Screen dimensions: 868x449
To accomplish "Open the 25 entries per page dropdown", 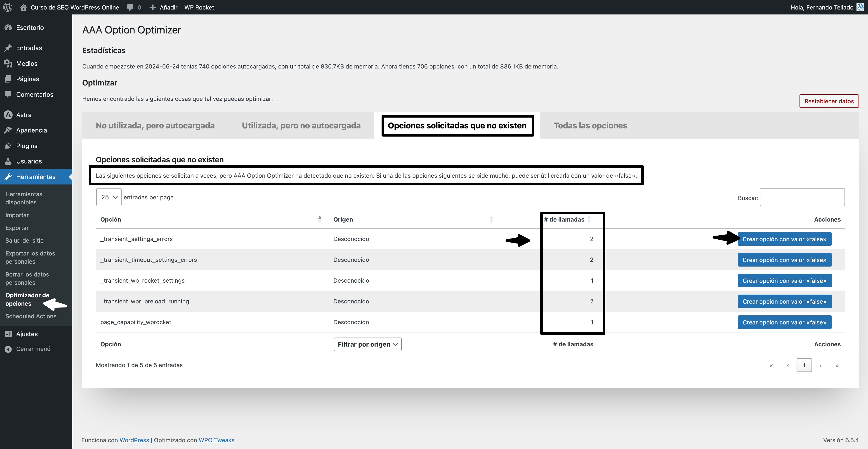I will pos(109,197).
